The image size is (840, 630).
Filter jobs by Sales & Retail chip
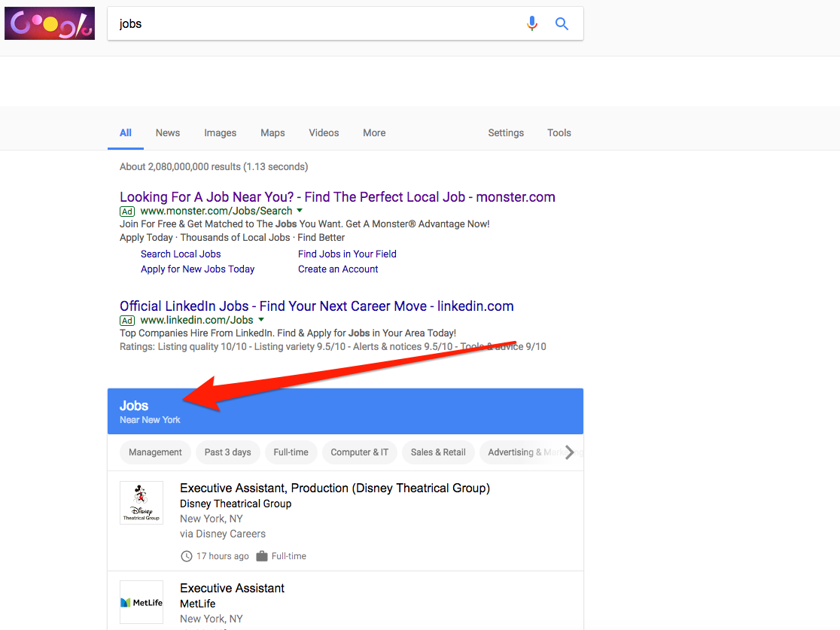(x=438, y=452)
